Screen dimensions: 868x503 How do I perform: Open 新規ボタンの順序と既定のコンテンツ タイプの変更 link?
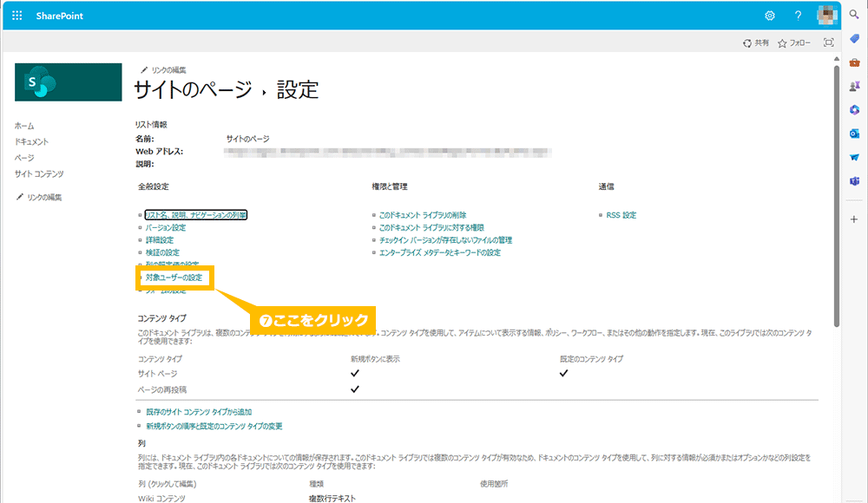(x=214, y=426)
